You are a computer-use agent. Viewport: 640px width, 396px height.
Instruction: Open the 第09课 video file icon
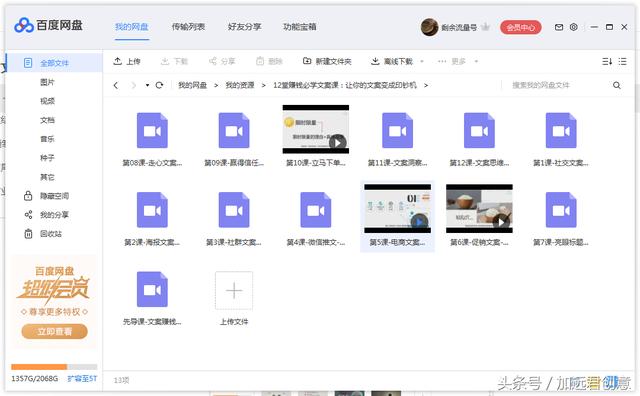click(234, 130)
